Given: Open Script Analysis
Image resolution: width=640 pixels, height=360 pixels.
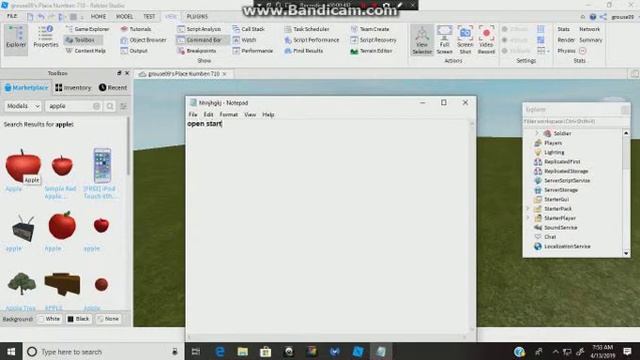Looking at the screenshot, I should 199,29.
